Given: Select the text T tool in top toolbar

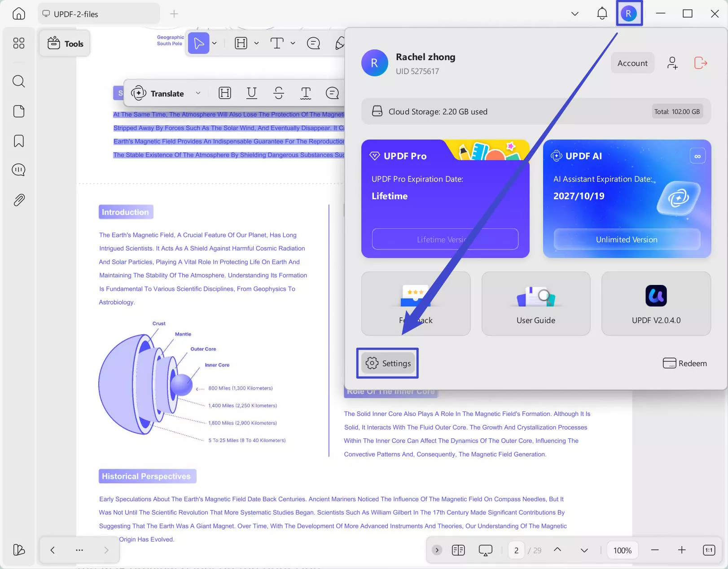Looking at the screenshot, I should tap(277, 43).
